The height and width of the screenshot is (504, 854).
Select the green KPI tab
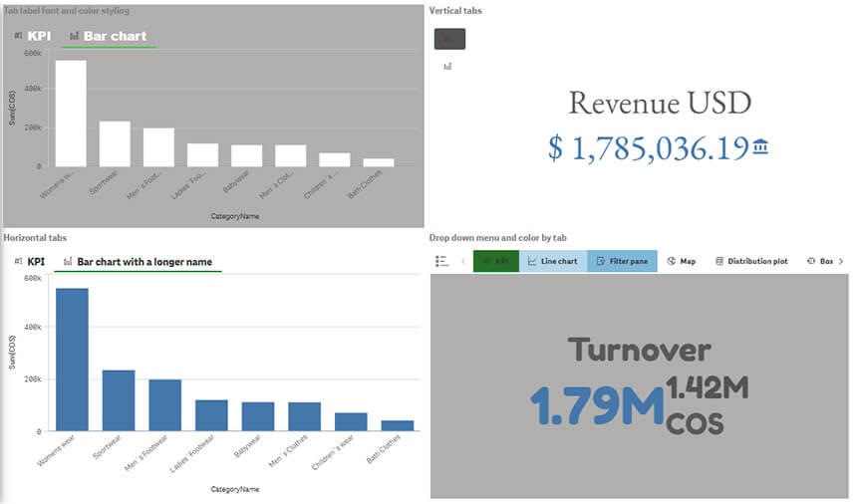point(496,261)
